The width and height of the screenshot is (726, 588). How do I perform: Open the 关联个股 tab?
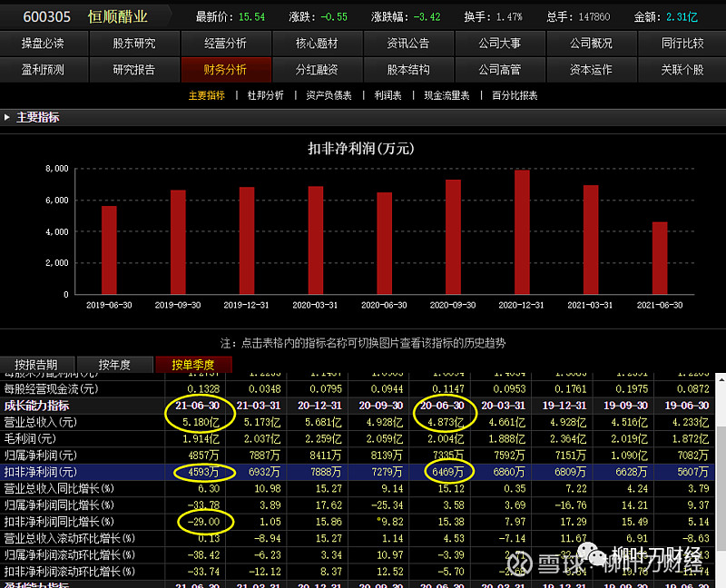(x=682, y=70)
